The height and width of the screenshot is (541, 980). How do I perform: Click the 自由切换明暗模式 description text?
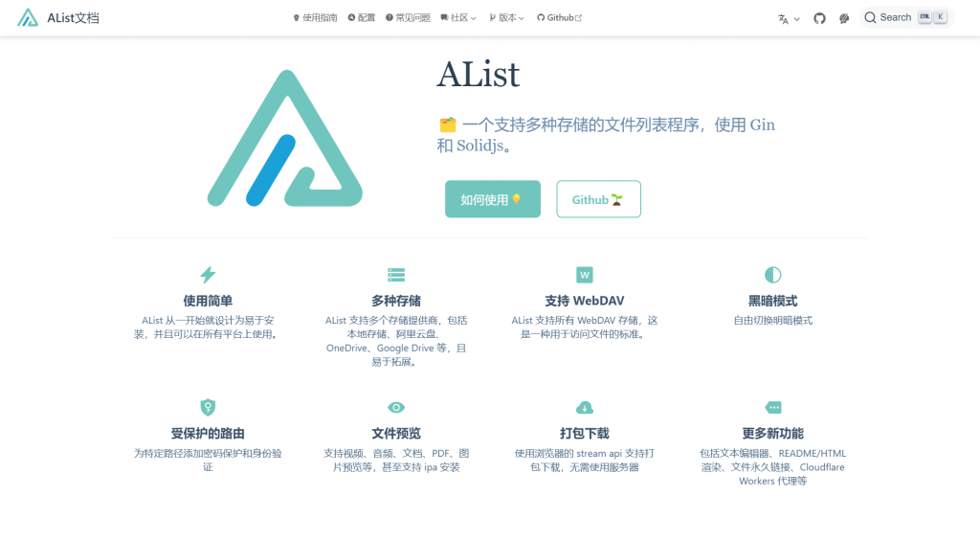click(772, 320)
